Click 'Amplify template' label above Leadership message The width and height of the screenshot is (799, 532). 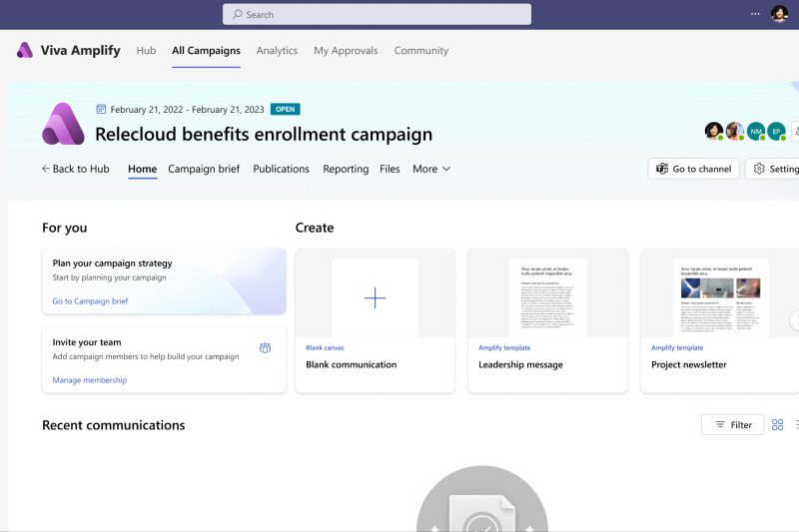504,347
